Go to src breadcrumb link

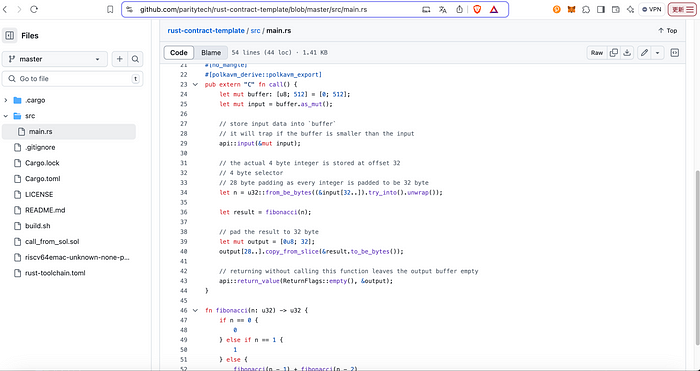tap(255, 31)
